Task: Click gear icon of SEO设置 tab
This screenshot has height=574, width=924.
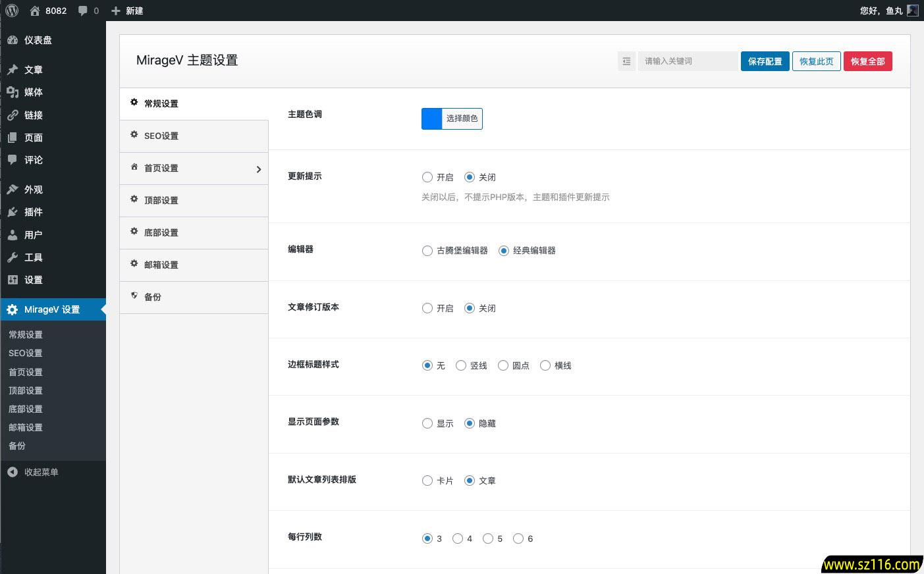Action: pos(134,135)
